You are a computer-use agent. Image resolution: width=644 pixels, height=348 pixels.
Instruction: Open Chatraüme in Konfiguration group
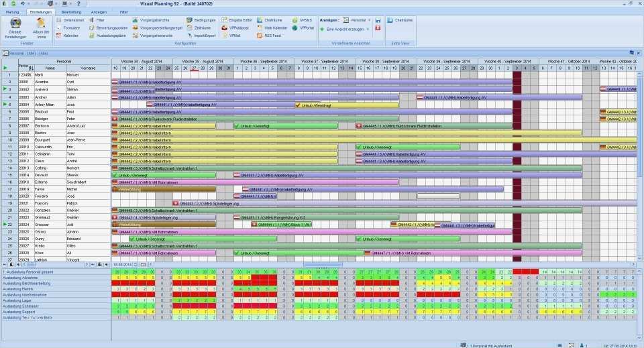tap(270, 20)
